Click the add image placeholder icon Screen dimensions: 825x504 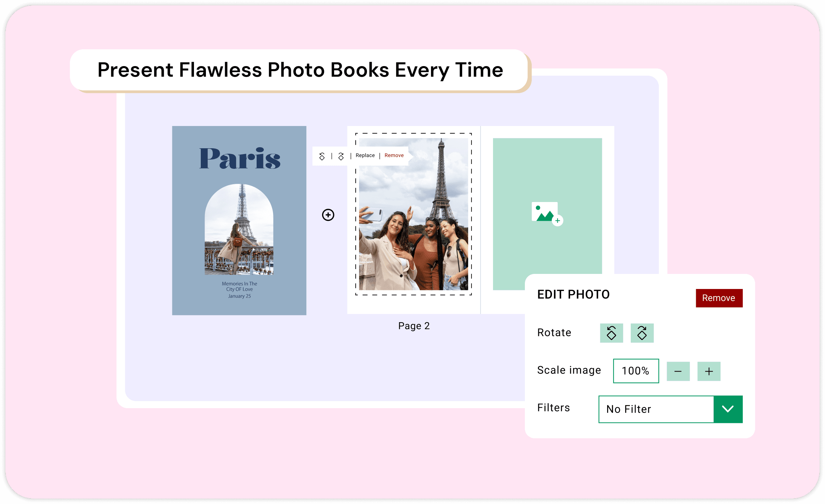pos(547,214)
